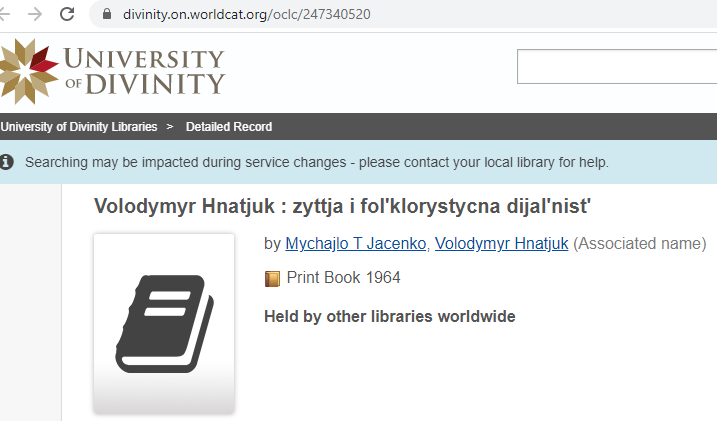This screenshot has width=717, height=421.
Task: Click the book cover placeholder image
Action: (164, 322)
